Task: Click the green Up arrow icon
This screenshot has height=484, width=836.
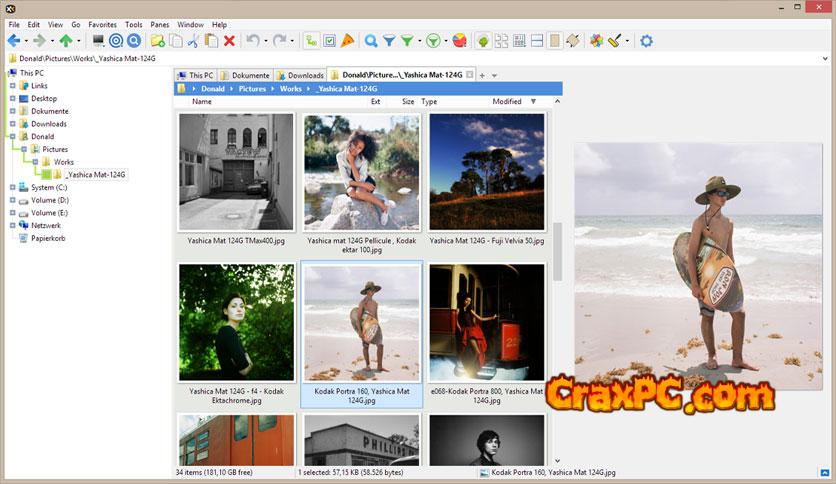Action: point(66,41)
